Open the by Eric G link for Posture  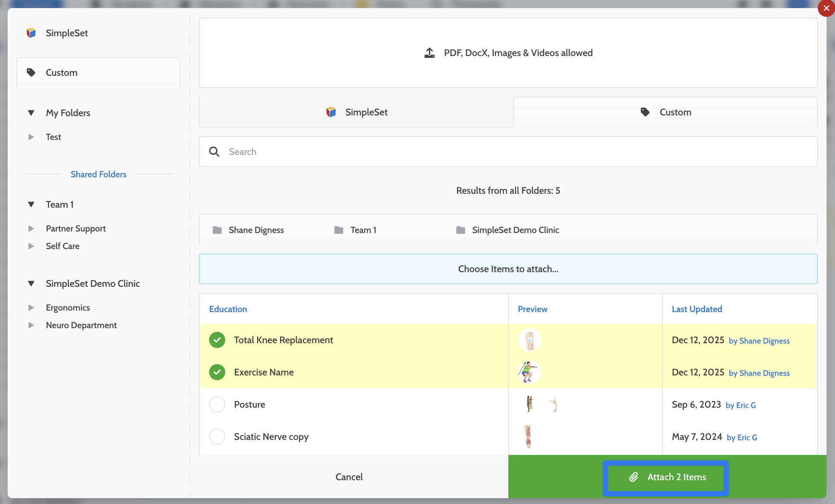[741, 405]
